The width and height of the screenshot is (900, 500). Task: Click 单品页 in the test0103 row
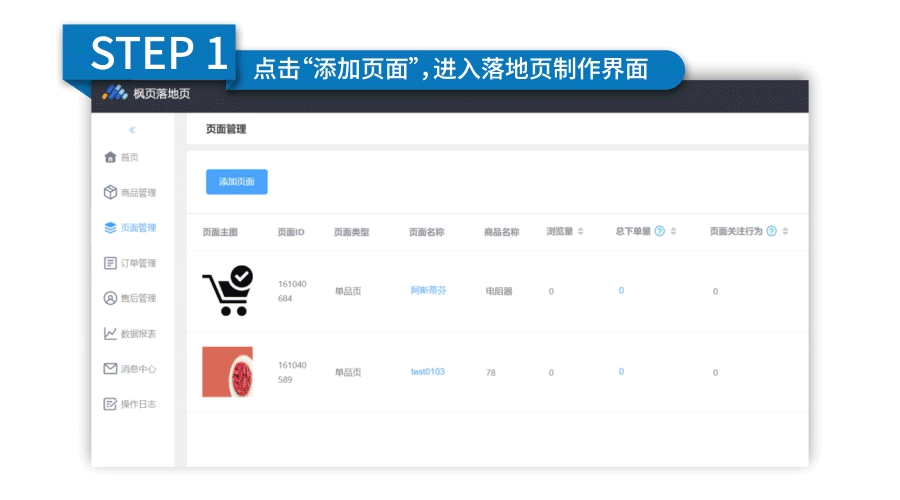348,373
